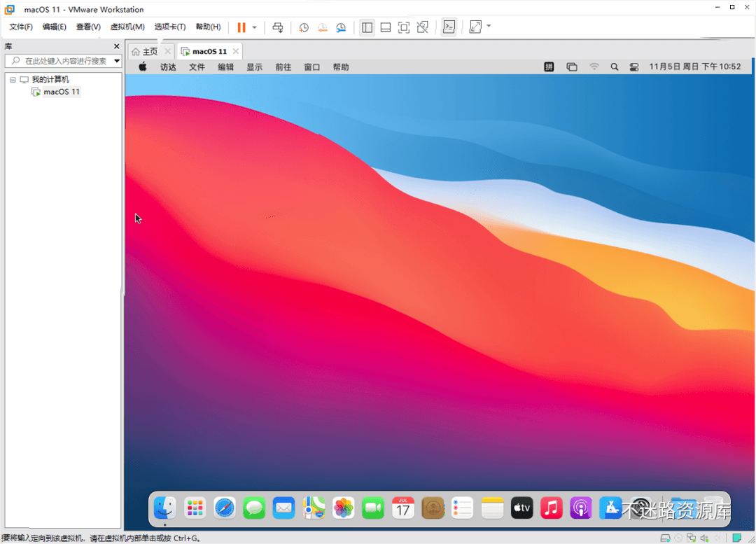Viewport: 756px width, 544px height.
Task: Open the 帮助(H) menu in VMware
Action: pos(209,27)
